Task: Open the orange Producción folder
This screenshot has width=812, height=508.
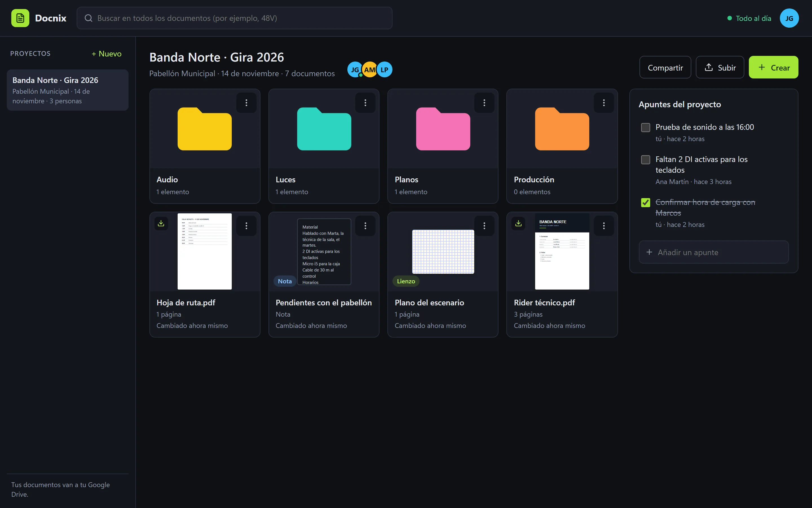Action: (562, 129)
